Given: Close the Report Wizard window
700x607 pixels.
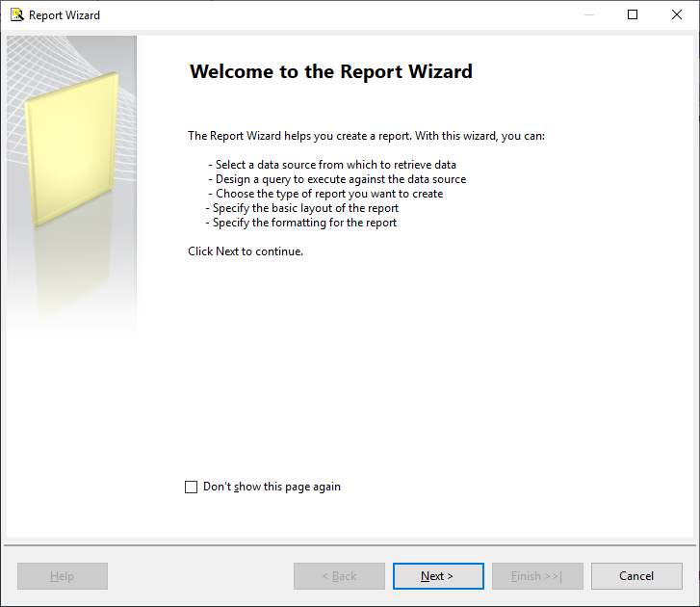Looking at the screenshot, I should (x=676, y=14).
